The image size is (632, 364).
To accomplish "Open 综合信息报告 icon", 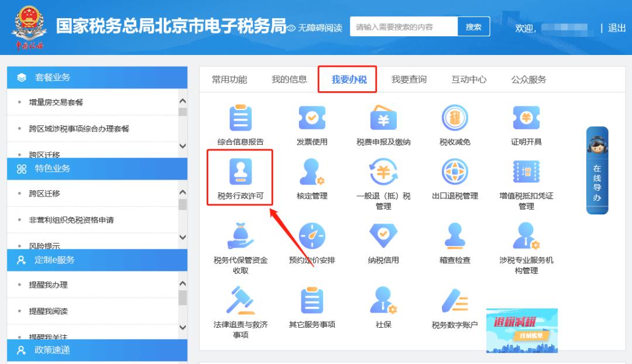I will (x=241, y=118).
